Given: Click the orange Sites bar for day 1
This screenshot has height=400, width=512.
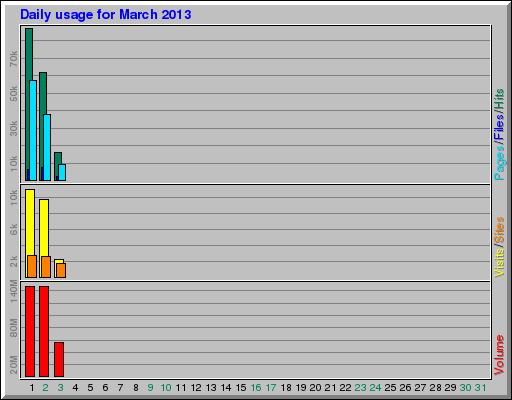Looking at the screenshot, I should pyautogui.click(x=32, y=267).
